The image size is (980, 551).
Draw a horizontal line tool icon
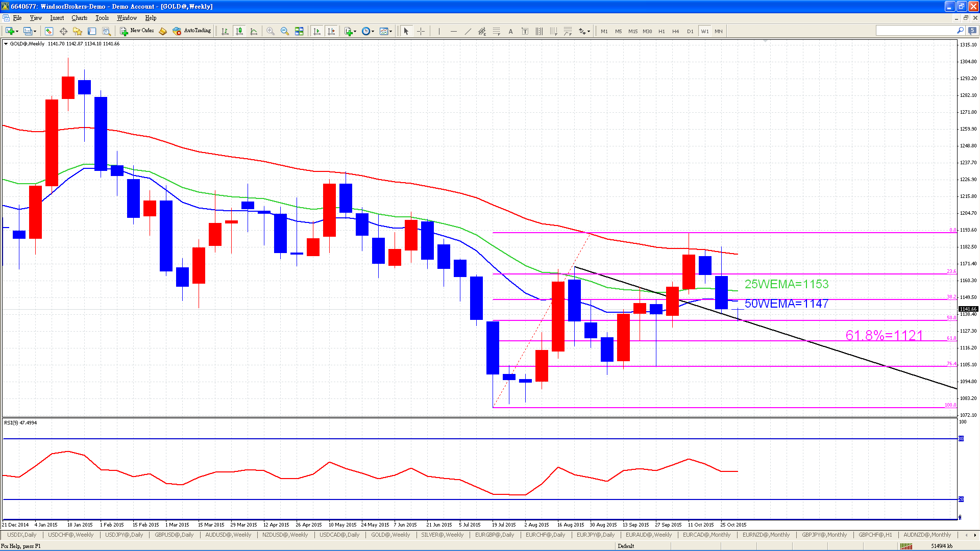[x=453, y=31]
